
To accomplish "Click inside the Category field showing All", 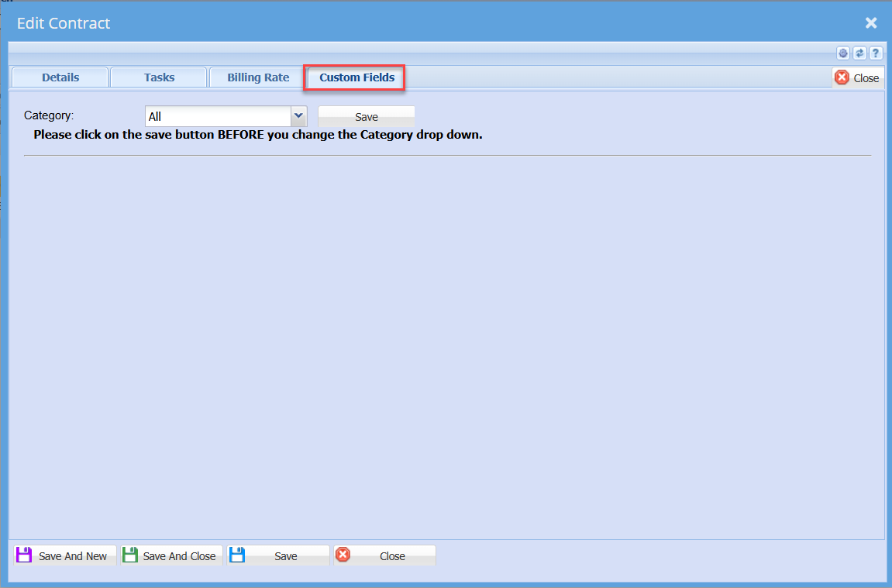I will [x=219, y=116].
